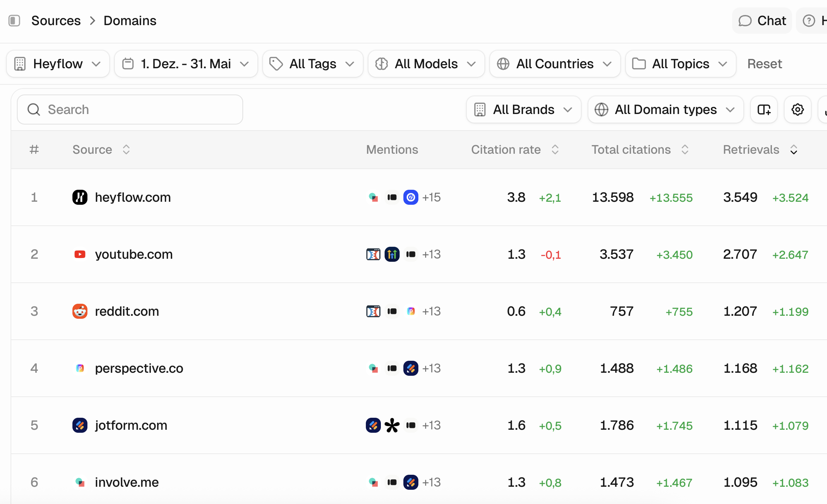This screenshot has width=827, height=504.
Task: Click citation rate 1.6 for jotform.com
Action: click(x=516, y=425)
